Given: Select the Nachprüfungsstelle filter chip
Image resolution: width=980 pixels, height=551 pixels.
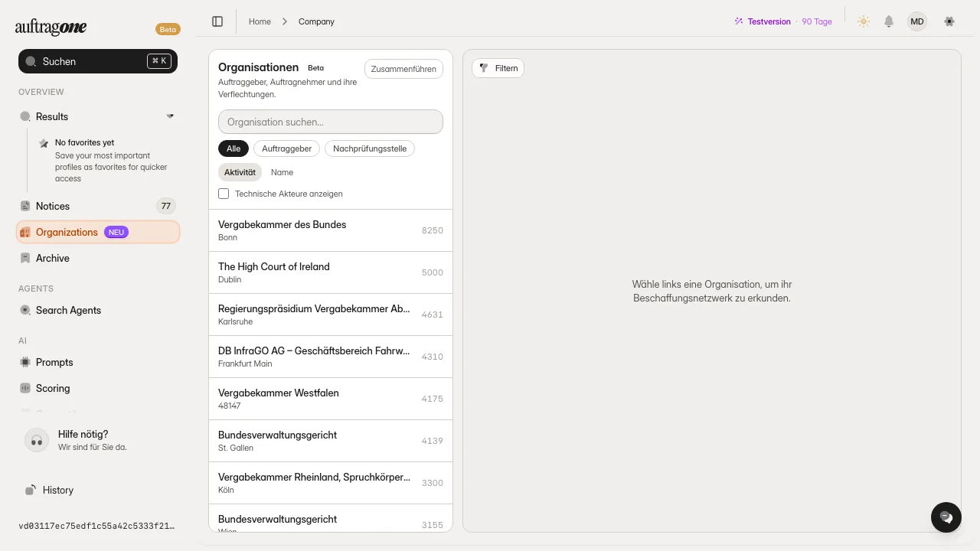Looking at the screenshot, I should [x=370, y=148].
